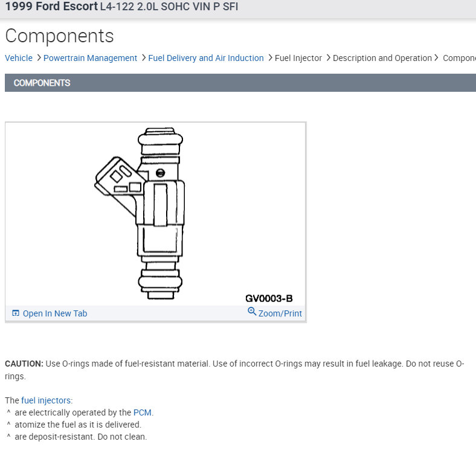
Task: Open the injector diagram in new tab
Action: [55, 313]
